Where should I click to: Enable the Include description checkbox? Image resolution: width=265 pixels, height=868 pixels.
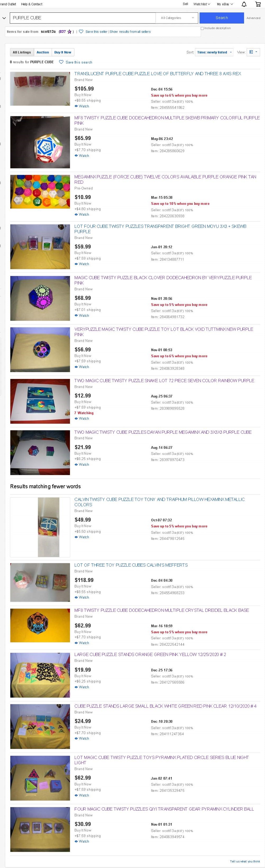[x=202, y=28]
